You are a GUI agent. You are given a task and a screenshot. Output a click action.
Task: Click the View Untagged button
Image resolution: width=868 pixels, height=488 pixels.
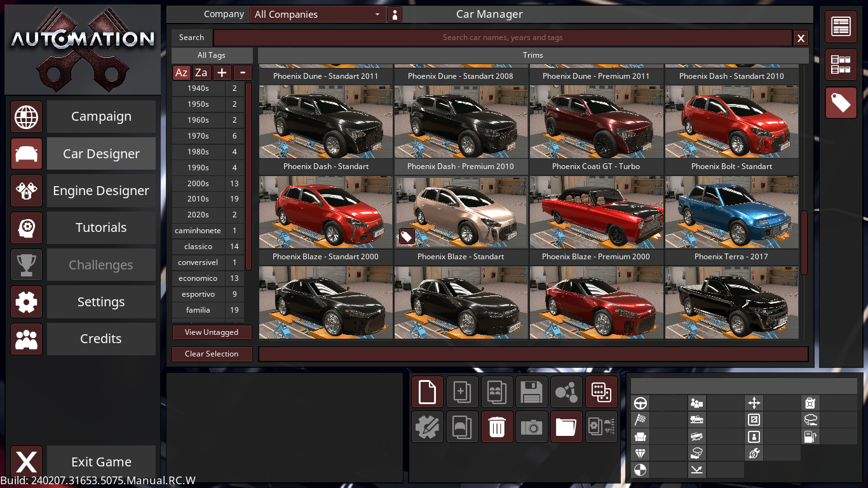point(212,332)
